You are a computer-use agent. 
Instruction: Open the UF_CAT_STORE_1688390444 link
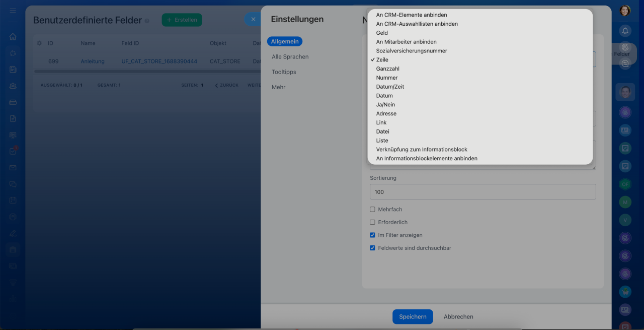click(159, 61)
